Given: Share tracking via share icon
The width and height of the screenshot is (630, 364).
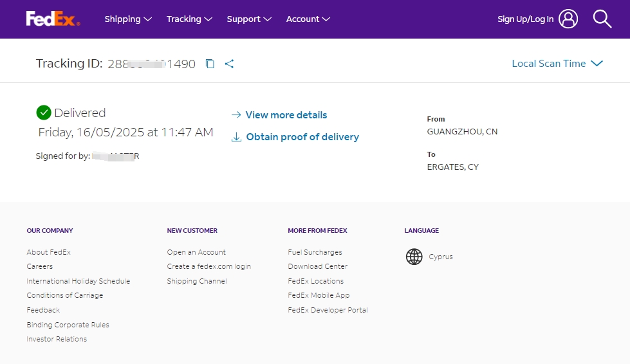Looking at the screenshot, I should [x=229, y=64].
